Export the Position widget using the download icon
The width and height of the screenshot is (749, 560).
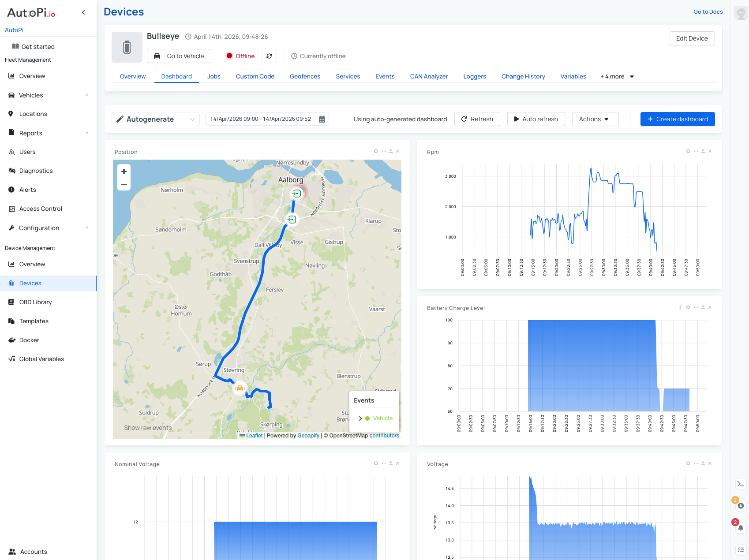pos(390,151)
